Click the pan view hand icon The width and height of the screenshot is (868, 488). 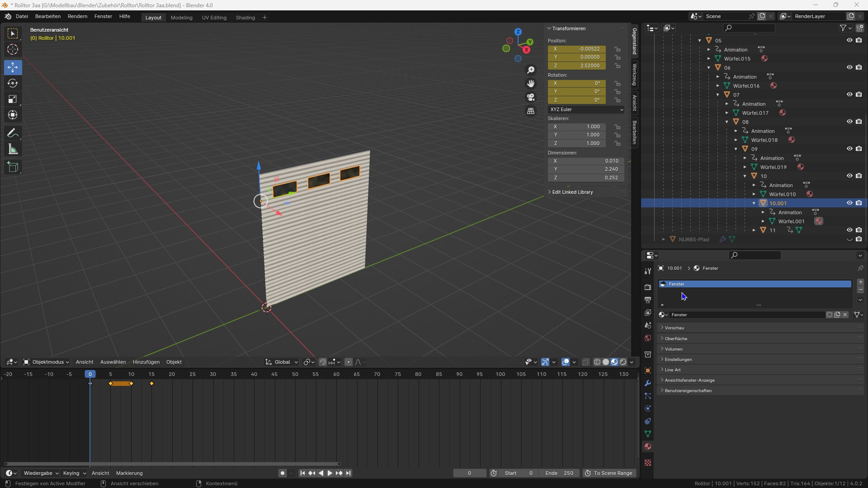coord(531,84)
